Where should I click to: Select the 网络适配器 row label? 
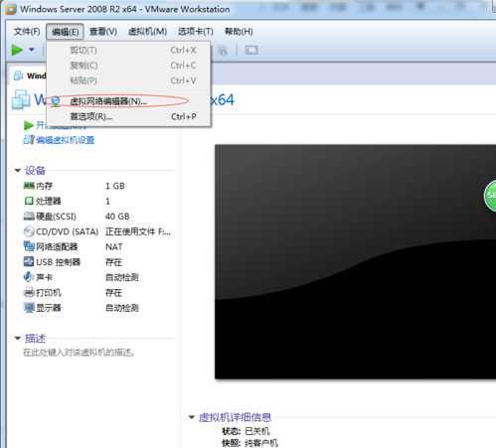(x=57, y=246)
